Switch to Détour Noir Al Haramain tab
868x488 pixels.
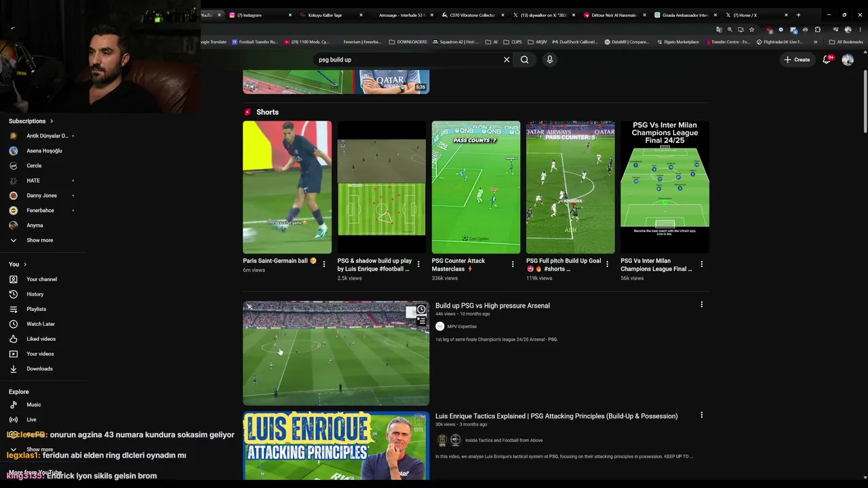(616, 15)
